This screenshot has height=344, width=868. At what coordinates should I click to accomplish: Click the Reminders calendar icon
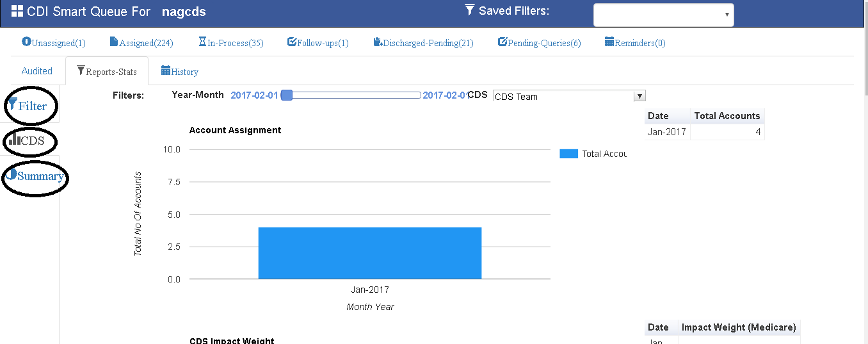609,42
